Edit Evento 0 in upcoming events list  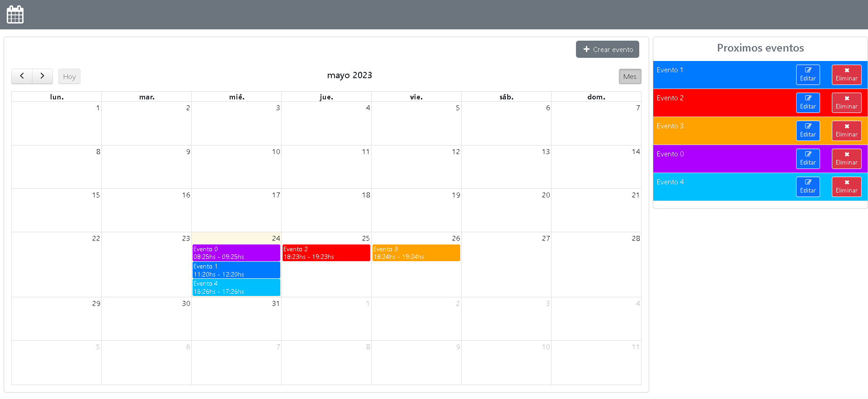[x=807, y=159]
